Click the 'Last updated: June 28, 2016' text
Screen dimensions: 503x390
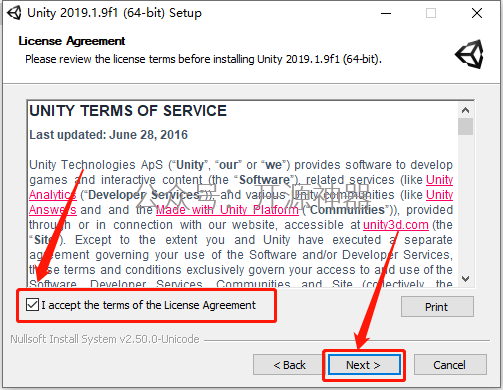click(x=109, y=135)
